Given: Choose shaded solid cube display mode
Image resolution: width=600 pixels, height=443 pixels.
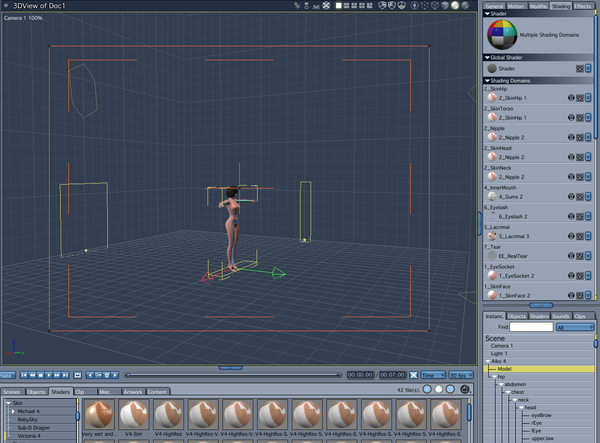Looking at the screenshot, I should (445, 5).
